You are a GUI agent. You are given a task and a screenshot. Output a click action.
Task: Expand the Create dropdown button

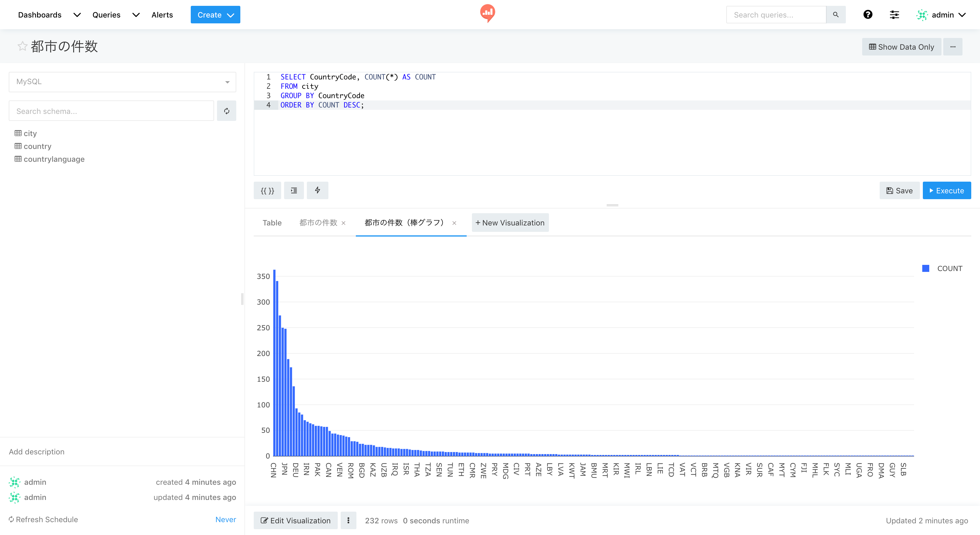(215, 15)
